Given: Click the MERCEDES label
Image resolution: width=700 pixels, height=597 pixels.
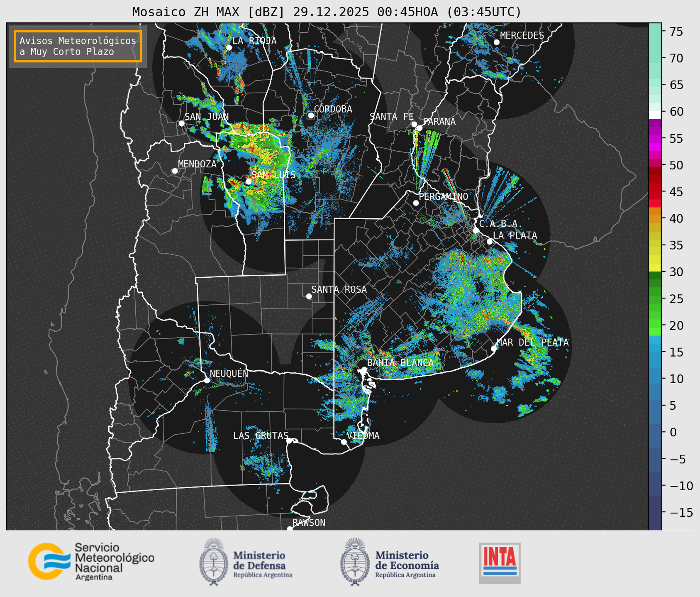Looking at the screenshot, I should tap(522, 36).
